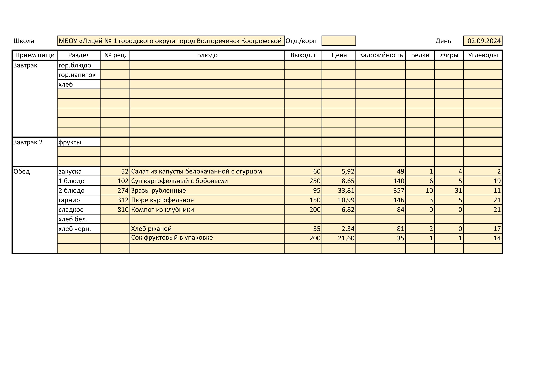Select the 'Обед' meal cell
Image resolution: width=554 pixels, height=392 pixels.
[x=35, y=210]
